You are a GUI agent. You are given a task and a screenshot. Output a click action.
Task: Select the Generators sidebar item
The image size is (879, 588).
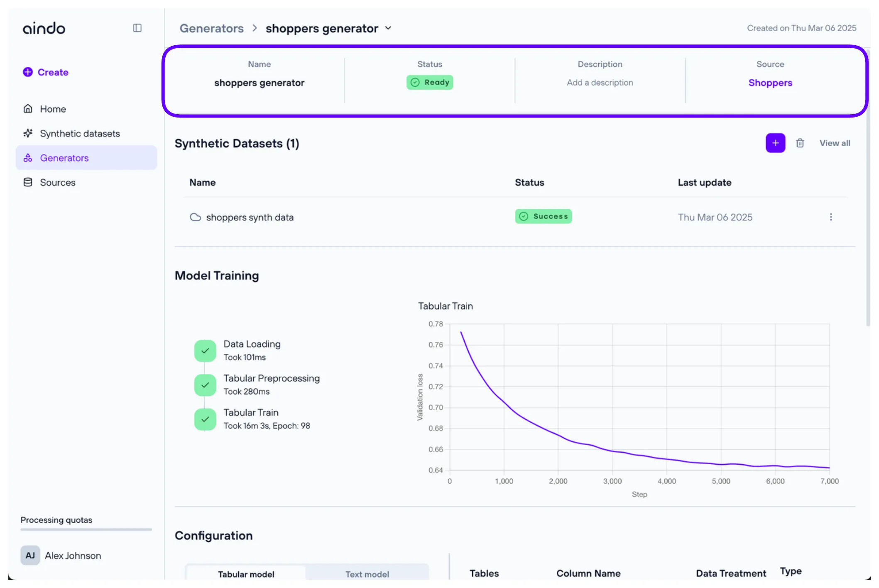64,158
